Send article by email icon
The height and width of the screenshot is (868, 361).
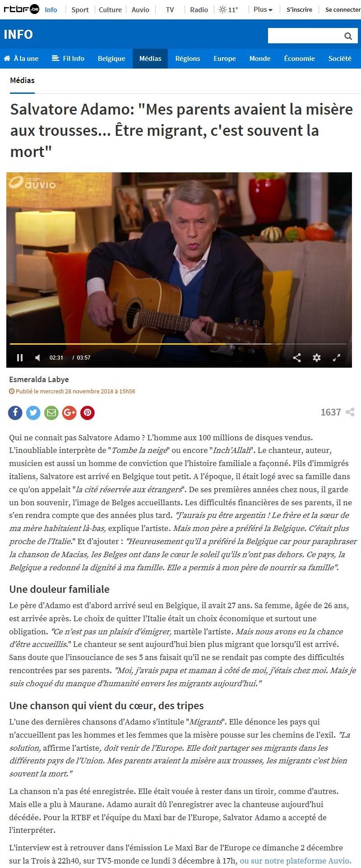[x=51, y=413]
